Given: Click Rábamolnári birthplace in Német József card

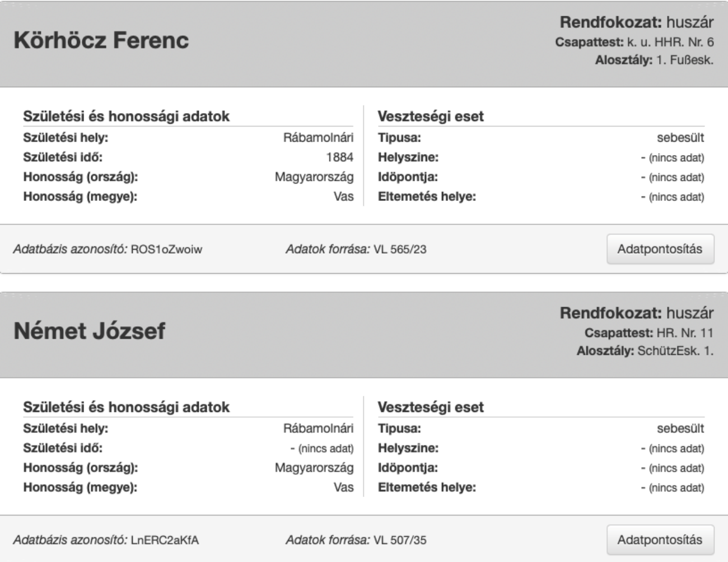Looking at the screenshot, I should point(318,428).
